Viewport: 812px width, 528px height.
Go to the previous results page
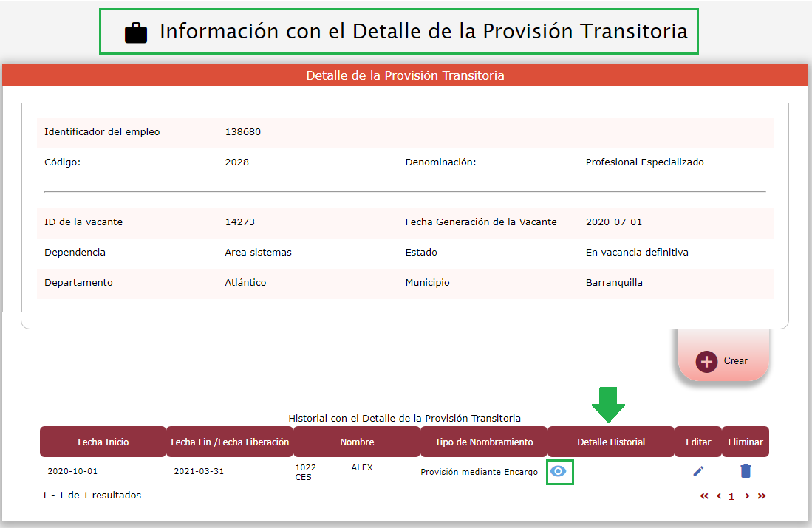pos(719,496)
